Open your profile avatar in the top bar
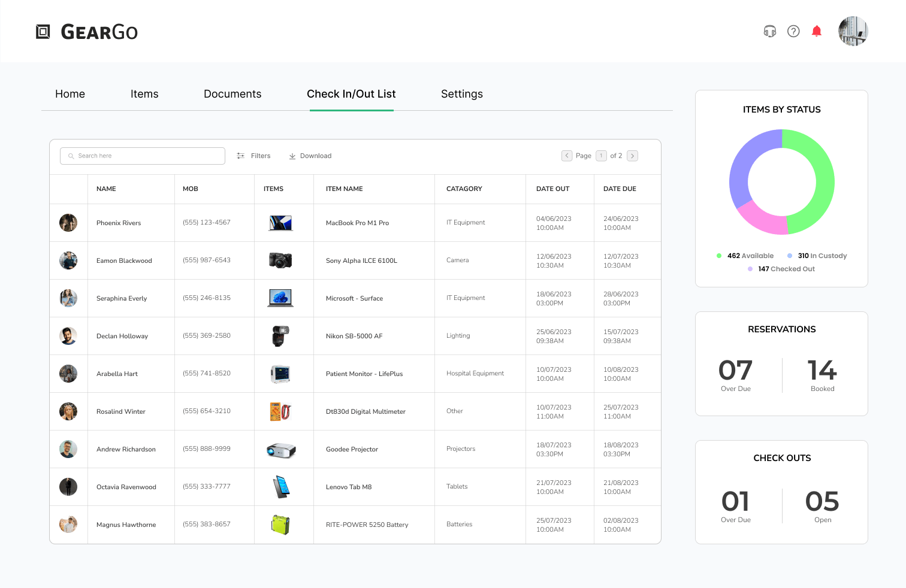 tap(853, 31)
